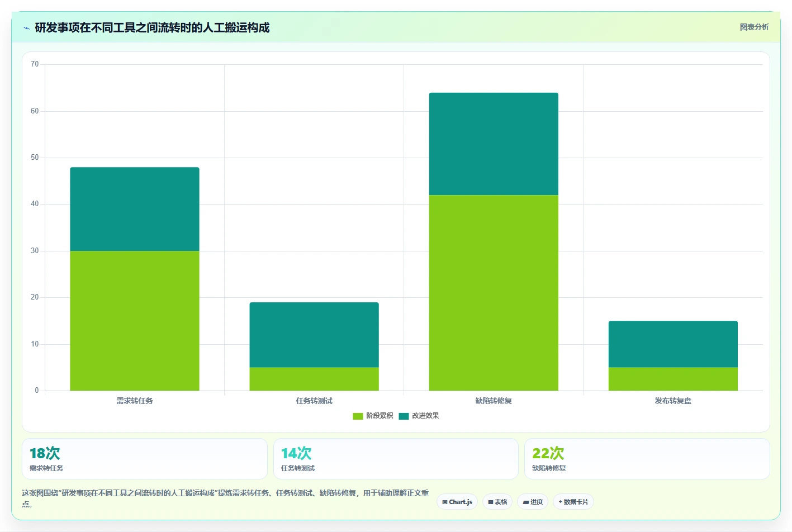Viewport: 792px width, 532px height.
Task: Click the y-axis value 10
Action: click(x=35, y=344)
